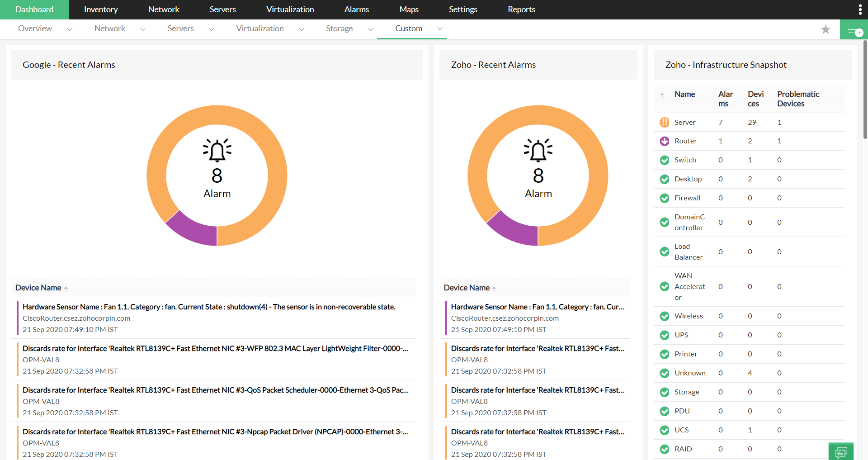Screen dimensions: 868x460
Task: Open the dashboard overflow menu at top right
Action: coord(860,9)
